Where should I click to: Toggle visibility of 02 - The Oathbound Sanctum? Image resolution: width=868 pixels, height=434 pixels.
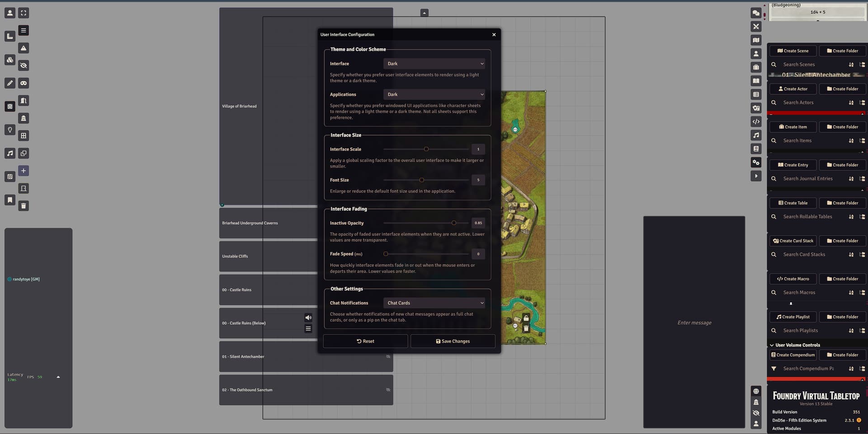tap(388, 390)
